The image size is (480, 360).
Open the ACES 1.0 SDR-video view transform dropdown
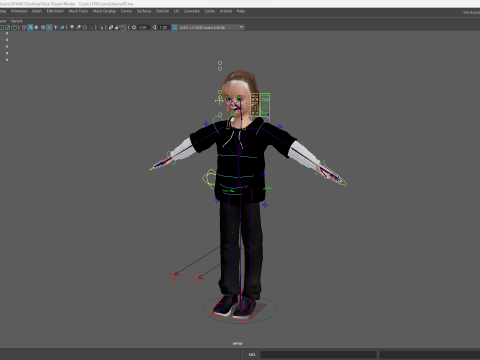pos(212,27)
